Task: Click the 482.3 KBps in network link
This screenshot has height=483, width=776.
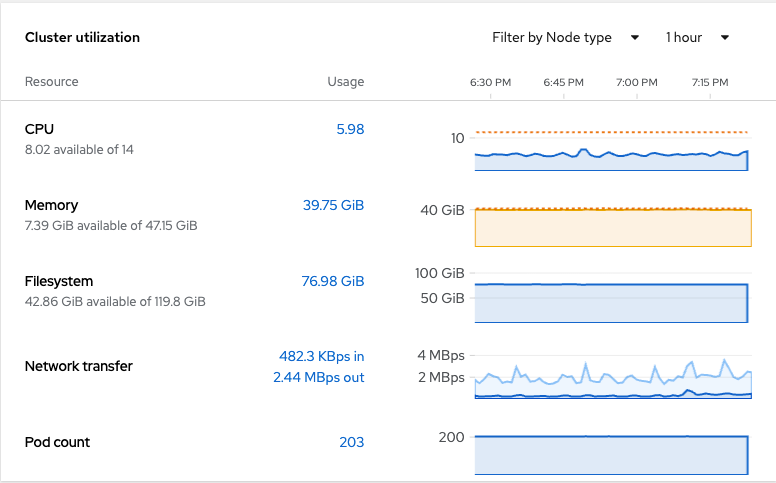Action: [321, 356]
